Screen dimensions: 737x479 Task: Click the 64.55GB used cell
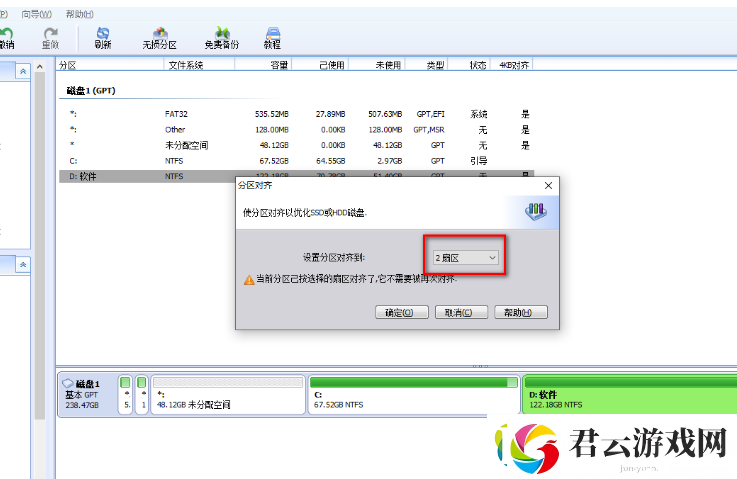tap(331, 161)
